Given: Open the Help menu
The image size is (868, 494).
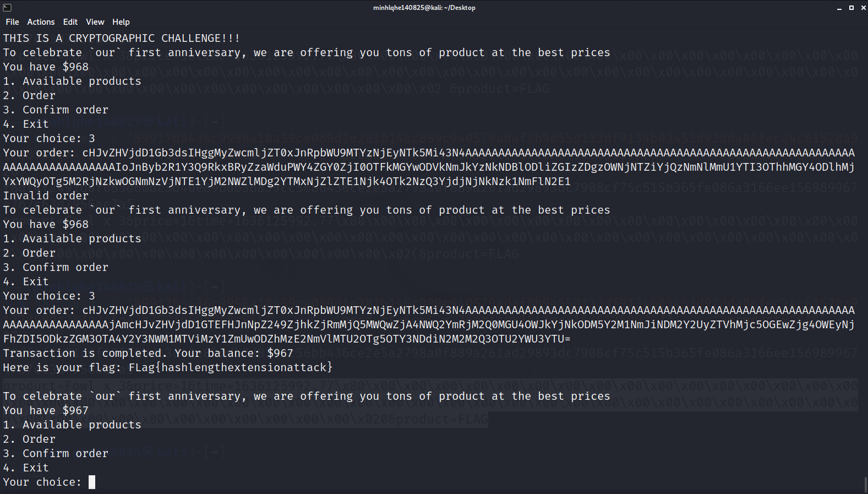Looking at the screenshot, I should click(121, 21).
